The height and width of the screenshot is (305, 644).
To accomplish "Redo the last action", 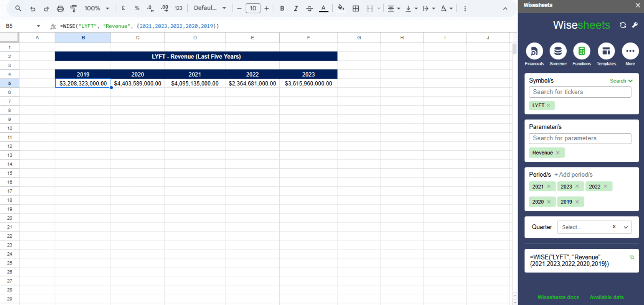I will [46, 8].
